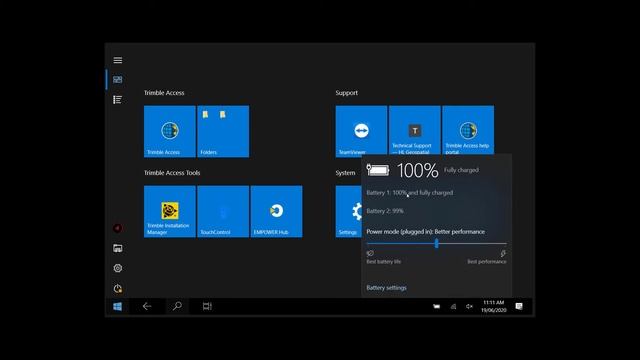The height and width of the screenshot is (360, 640).
Task: Click the System group heading
Action: click(345, 173)
